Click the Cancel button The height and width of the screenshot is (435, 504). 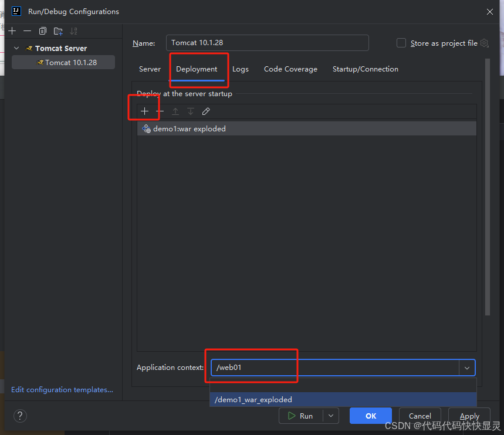point(420,416)
